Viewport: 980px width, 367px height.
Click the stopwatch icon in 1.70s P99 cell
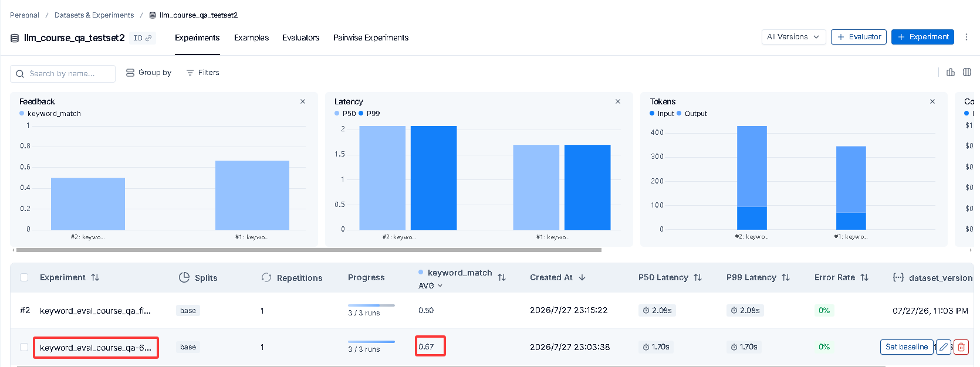click(x=734, y=347)
